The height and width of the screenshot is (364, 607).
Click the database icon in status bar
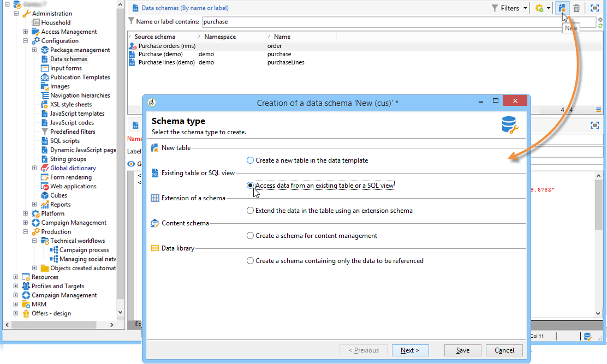tap(587, 336)
